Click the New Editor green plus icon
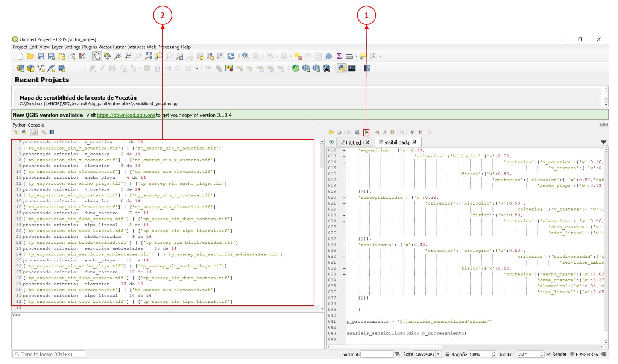The image size is (618, 364). (x=331, y=142)
